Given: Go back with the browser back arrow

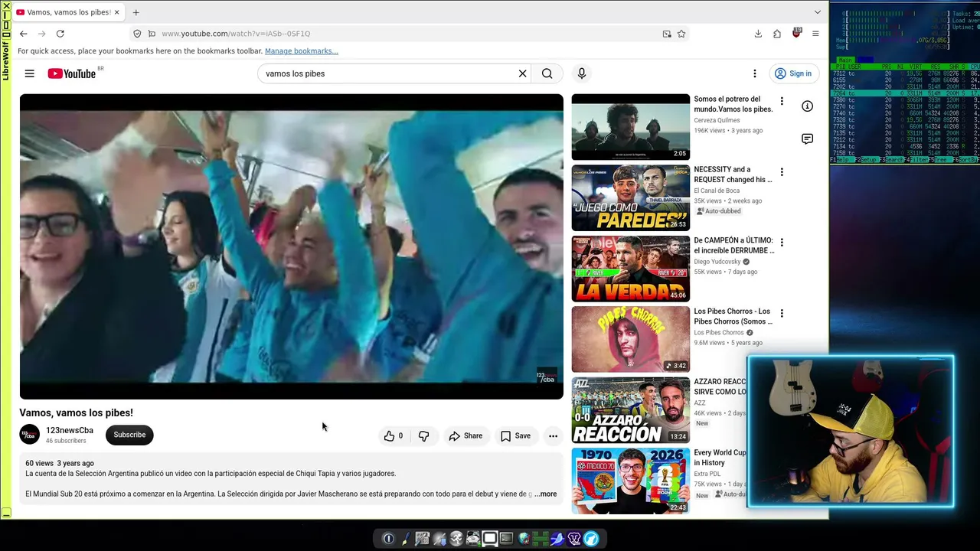Looking at the screenshot, I should 24,34.
